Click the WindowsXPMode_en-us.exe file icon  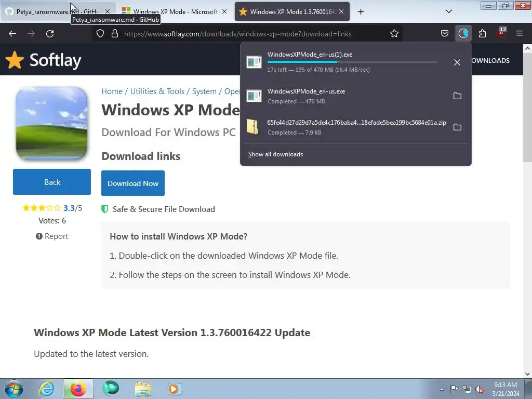point(254,96)
